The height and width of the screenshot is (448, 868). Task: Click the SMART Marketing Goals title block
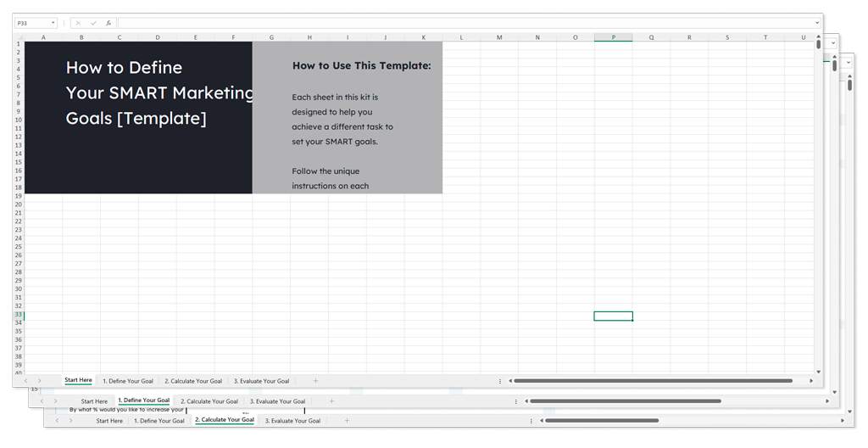click(138, 118)
